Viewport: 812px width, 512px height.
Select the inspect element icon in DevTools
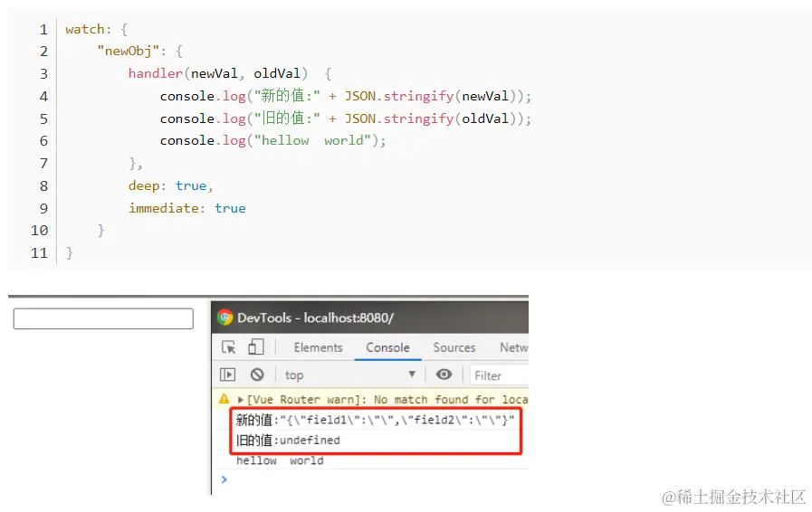(x=228, y=347)
